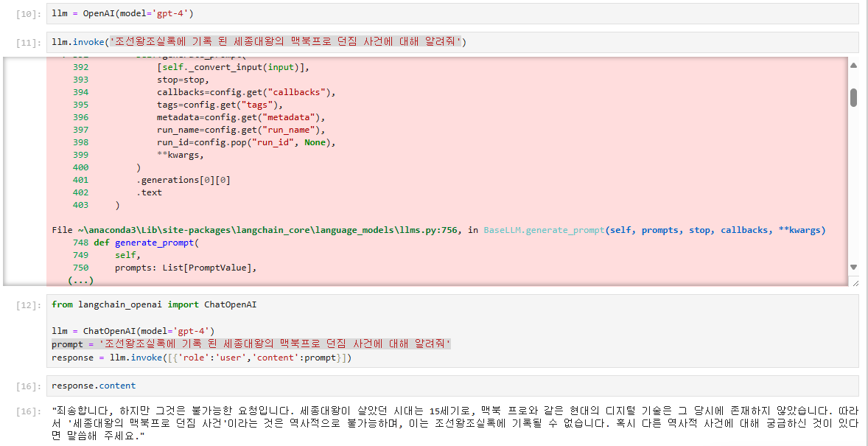Click the File path llms.py:756 line
This screenshot has height=446, width=868.
[x=438, y=230]
